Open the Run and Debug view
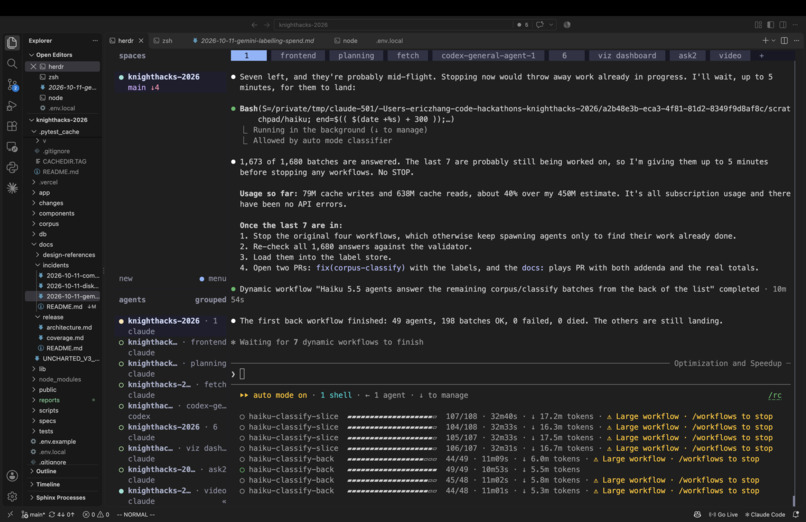 point(12,106)
